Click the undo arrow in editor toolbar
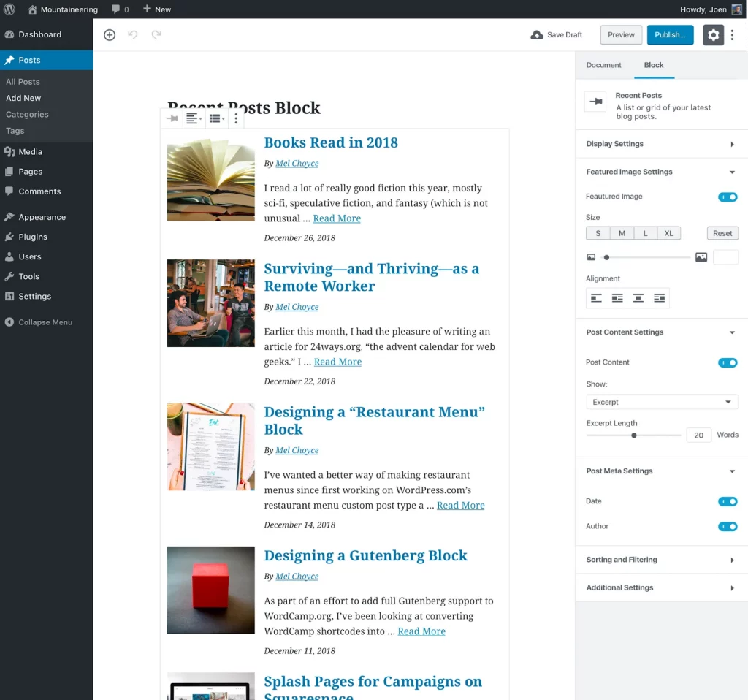The height and width of the screenshot is (700, 748). click(x=133, y=35)
